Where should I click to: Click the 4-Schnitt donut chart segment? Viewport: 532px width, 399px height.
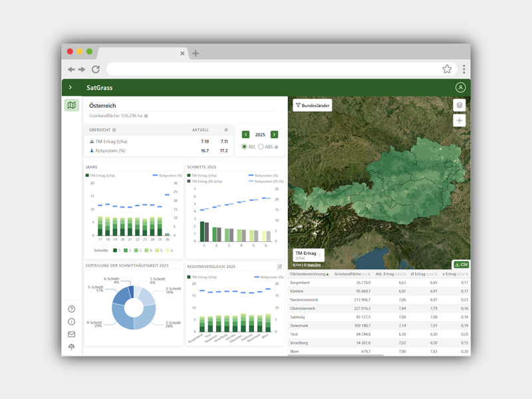tap(120, 317)
